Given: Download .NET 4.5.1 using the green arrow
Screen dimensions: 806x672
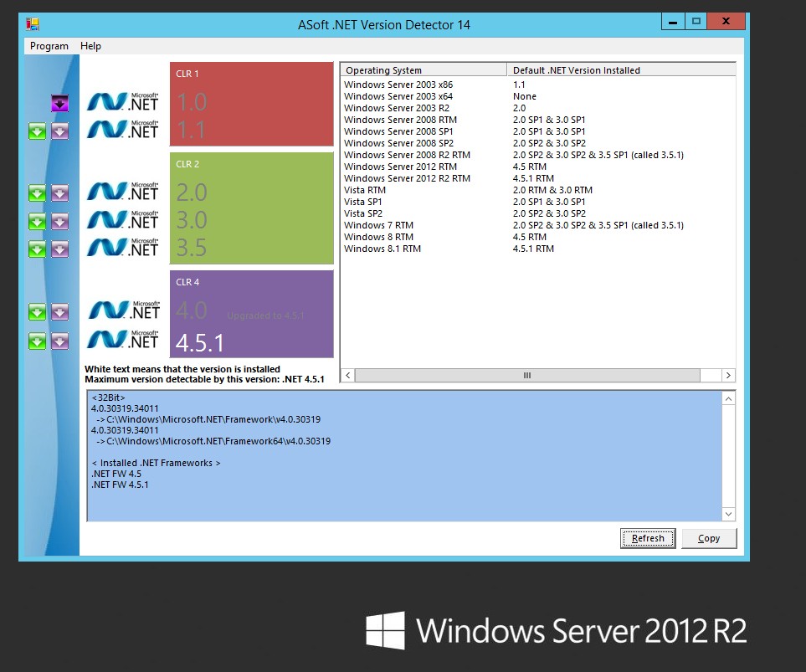Looking at the screenshot, I should tap(37, 341).
